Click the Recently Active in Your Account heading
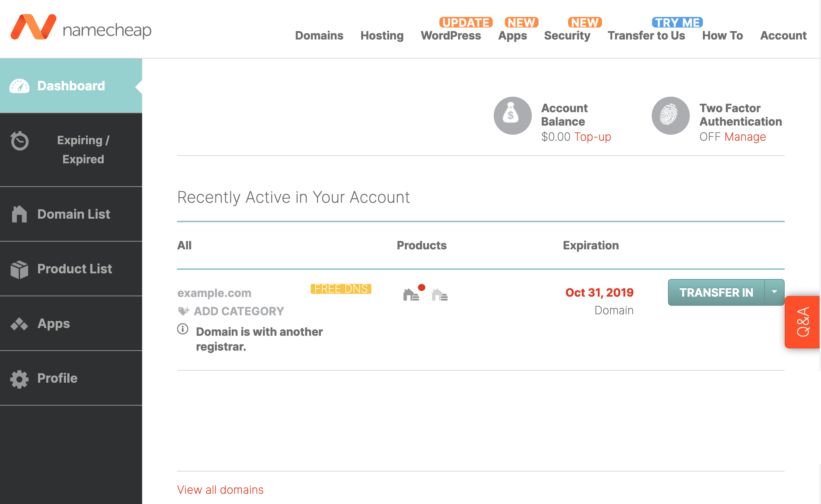Image resolution: width=821 pixels, height=504 pixels. [x=293, y=197]
